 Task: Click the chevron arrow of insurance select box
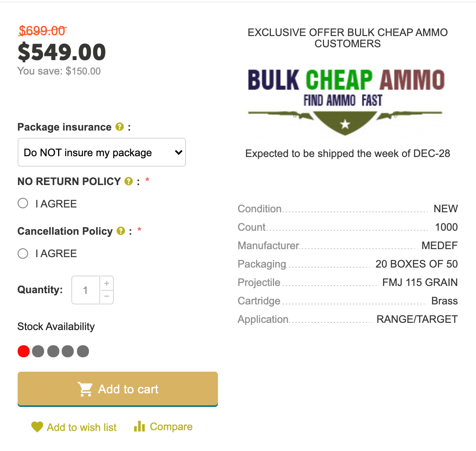(179, 152)
